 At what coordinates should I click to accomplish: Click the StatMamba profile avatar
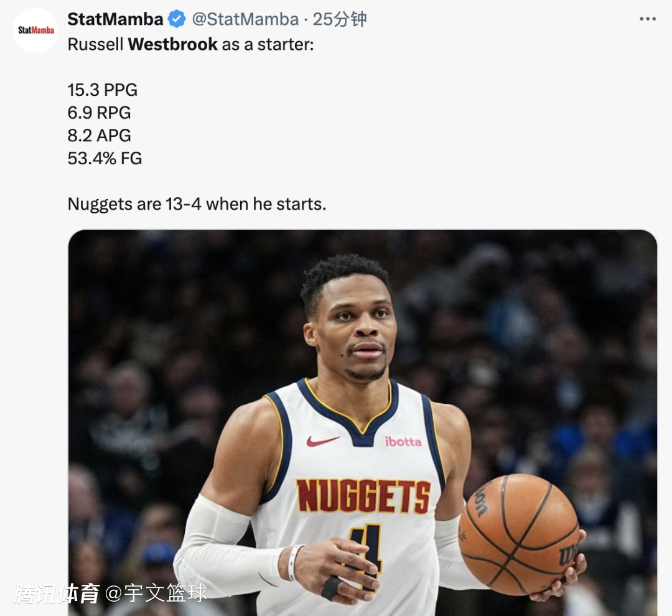coord(35,30)
